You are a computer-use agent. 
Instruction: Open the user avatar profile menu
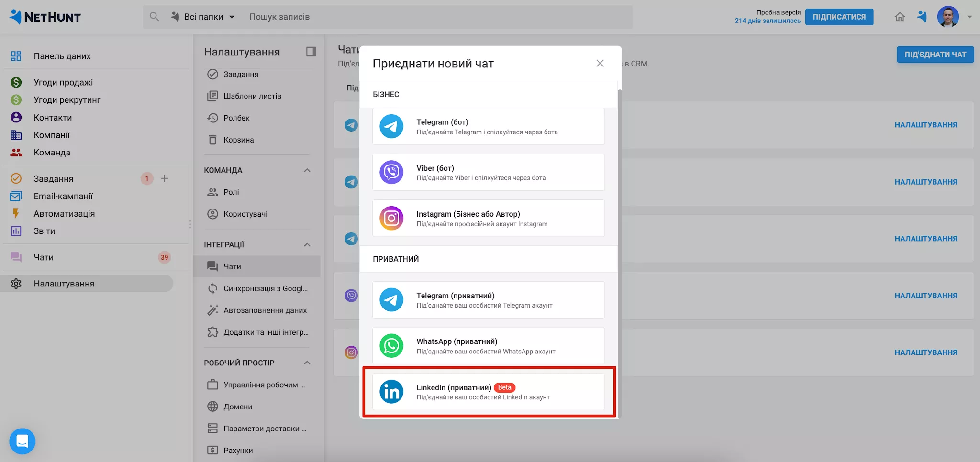[948, 17]
